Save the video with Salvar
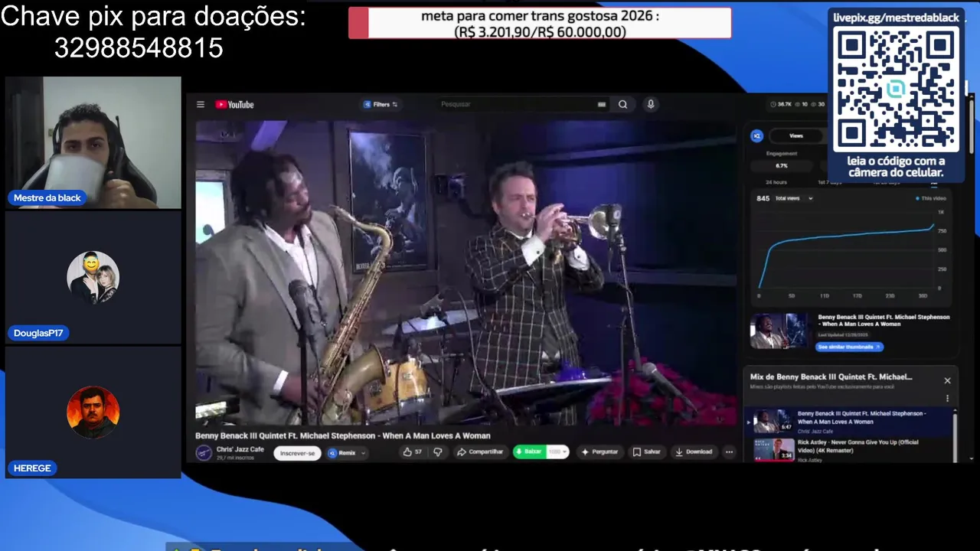 point(647,452)
